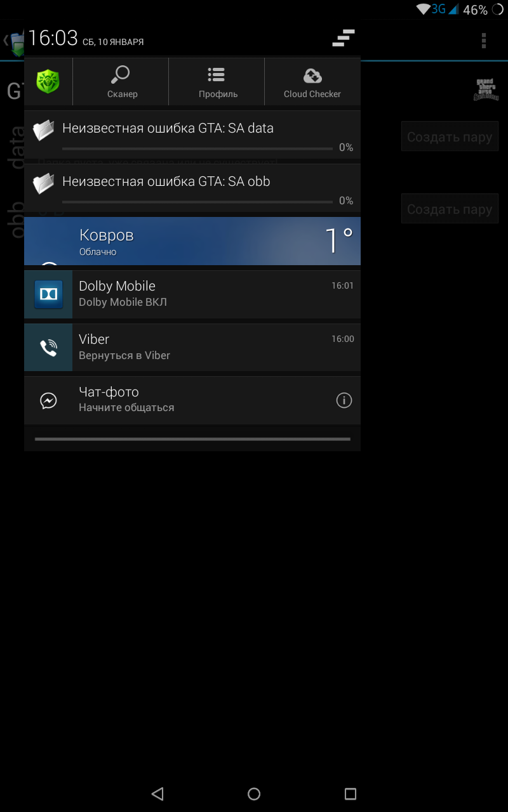Open the Messenger Чат-фото icon
The height and width of the screenshot is (812, 508).
48,400
